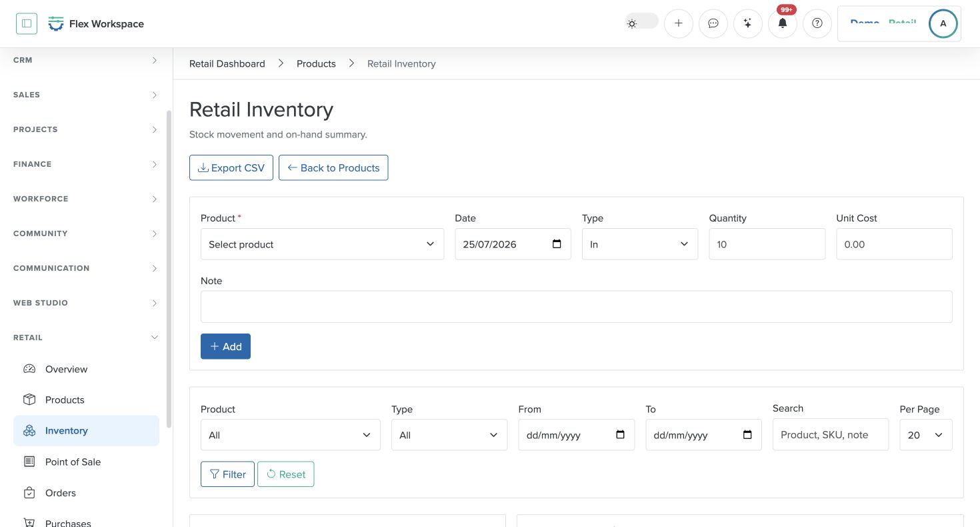
Task: Apply the Filter button
Action: coord(227,474)
